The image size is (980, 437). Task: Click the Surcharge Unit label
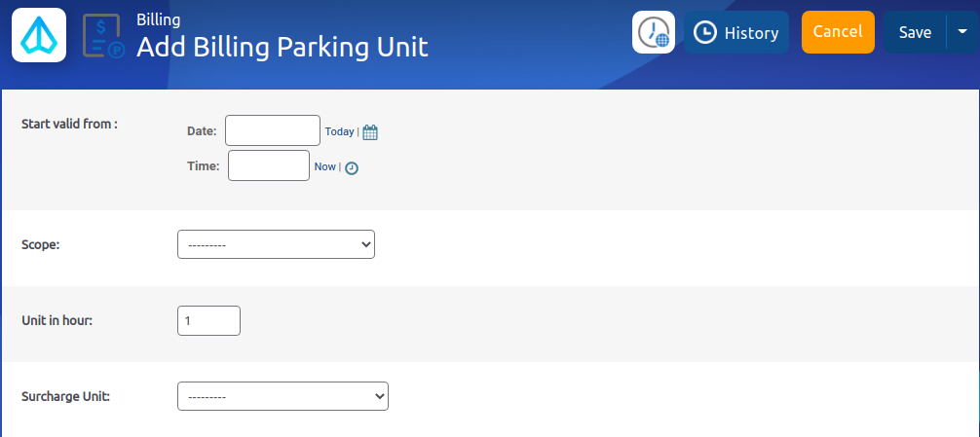[65, 396]
